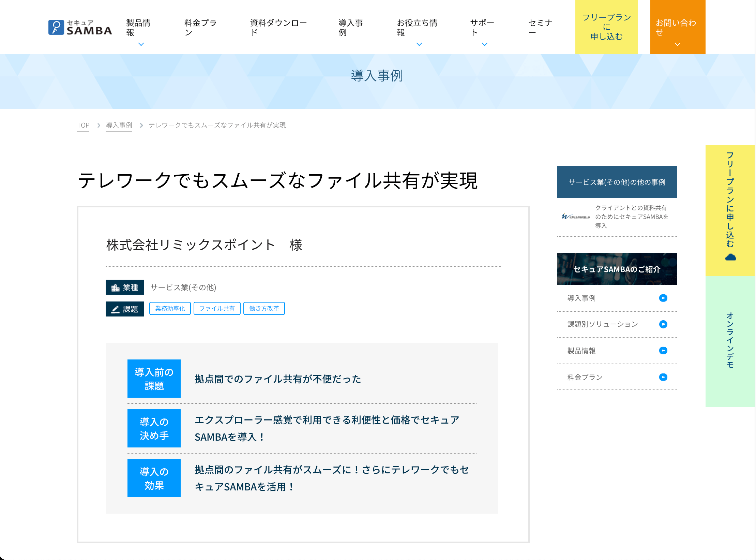Screen dimensions: 756x560
Task: Click arrow icon beside 料金プラン sidebar link
Action: 663,377
